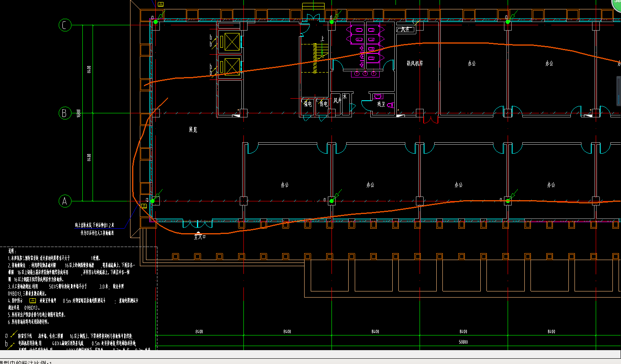Image resolution: width=621 pixels, height=364 pixels.
Task: Select the magenta washbasin inside the 残卫 room
Action: coord(378,97)
